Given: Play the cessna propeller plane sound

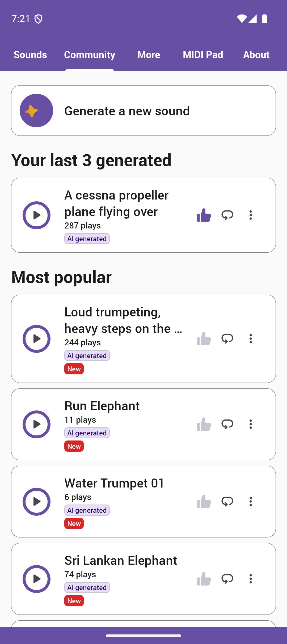Looking at the screenshot, I should 36,215.
